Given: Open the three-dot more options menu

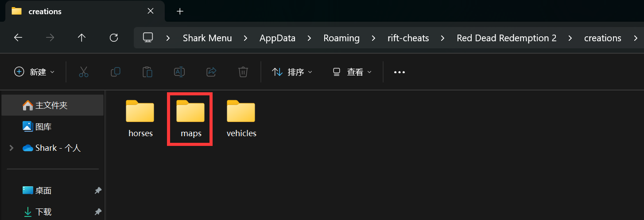Looking at the screenshot, I should point(400,72).
